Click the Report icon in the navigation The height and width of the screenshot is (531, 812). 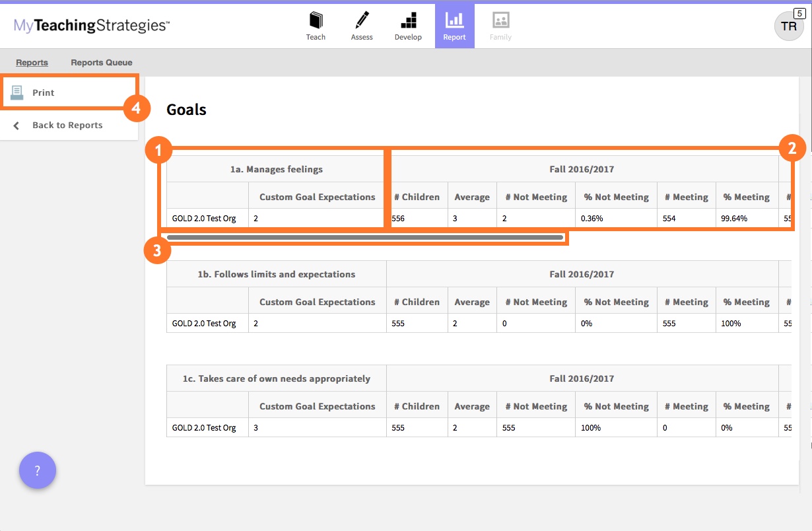pyautogui.click(x=454, y=24)
